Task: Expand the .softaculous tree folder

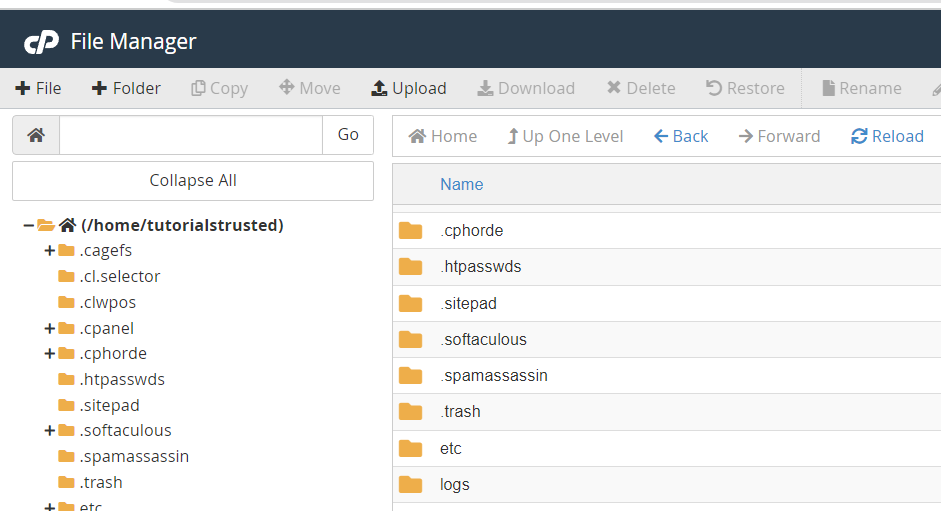Action: coord(50,431)
